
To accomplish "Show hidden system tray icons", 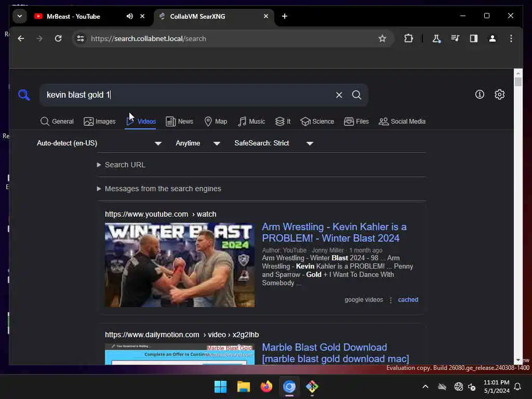I will (425, 387).
